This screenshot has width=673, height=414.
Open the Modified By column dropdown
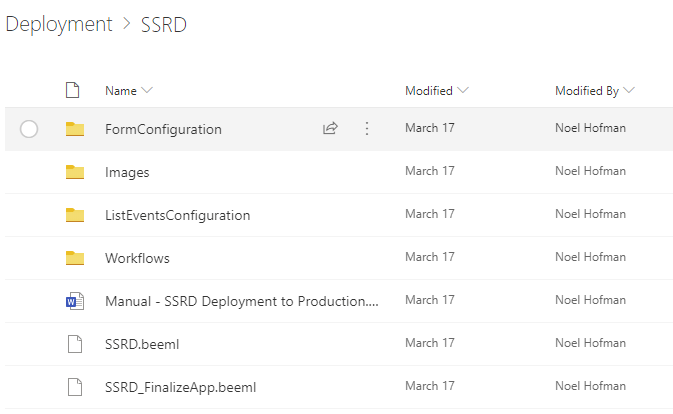629,90
